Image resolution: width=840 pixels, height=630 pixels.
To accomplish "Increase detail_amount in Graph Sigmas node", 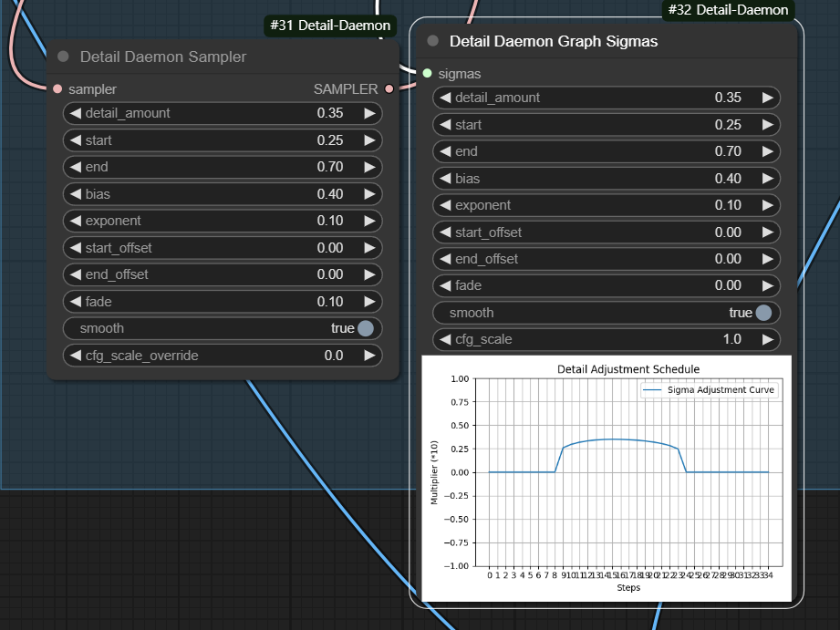I will tap(768, 98).
